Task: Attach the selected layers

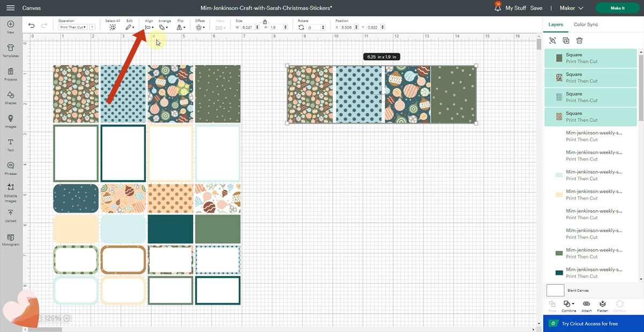Action: tap(586, 305)
